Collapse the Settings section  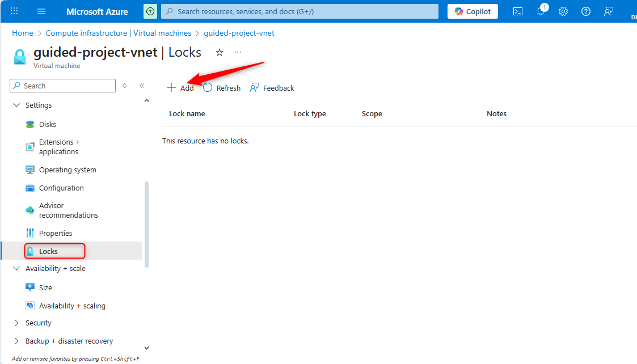click(x=32, y=105)
